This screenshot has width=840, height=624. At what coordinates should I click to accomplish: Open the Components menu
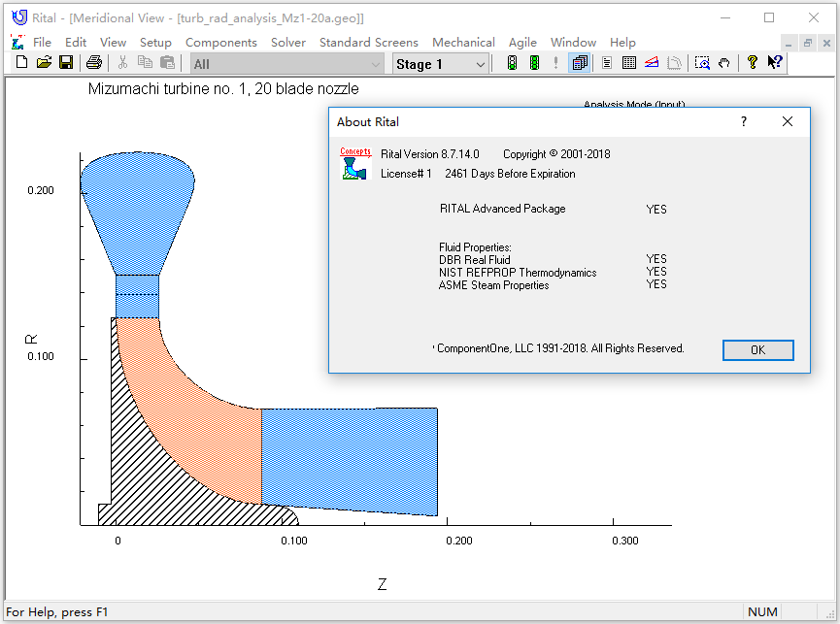click(221, 43)
